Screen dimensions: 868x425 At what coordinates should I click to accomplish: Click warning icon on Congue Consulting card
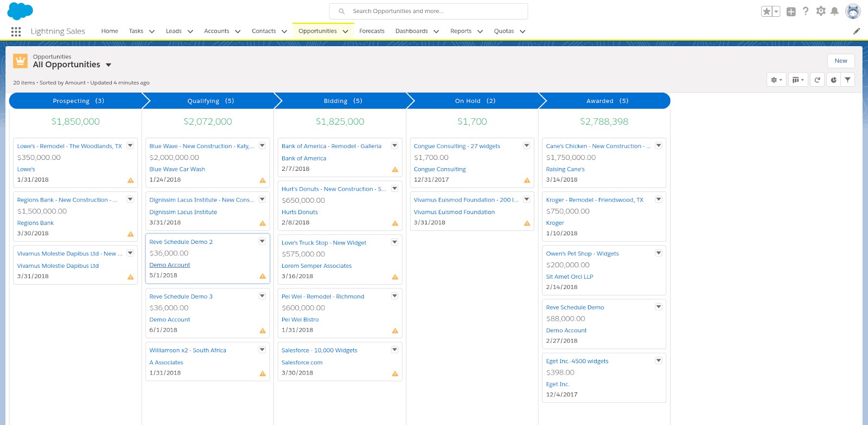coord(527,180)
